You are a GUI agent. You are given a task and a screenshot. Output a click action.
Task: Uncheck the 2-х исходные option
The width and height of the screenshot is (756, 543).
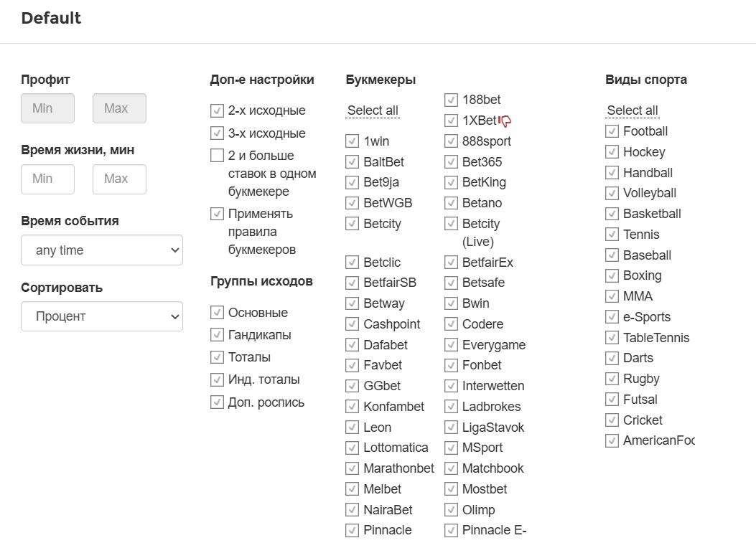tap(217, 111)
